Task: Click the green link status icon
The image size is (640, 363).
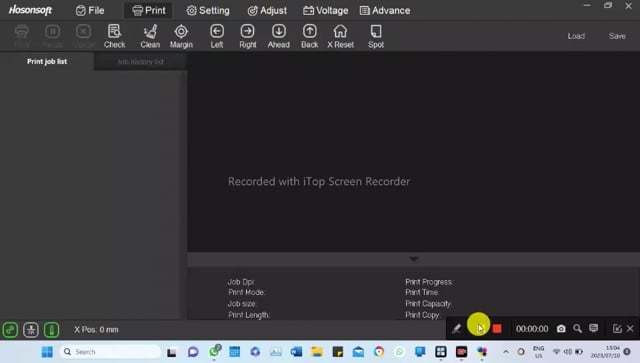Action: point(10,330)
